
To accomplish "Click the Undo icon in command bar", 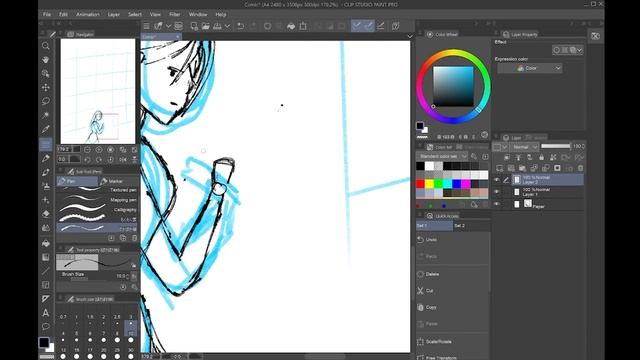I will pyautogui.click(x=240, y=26).
